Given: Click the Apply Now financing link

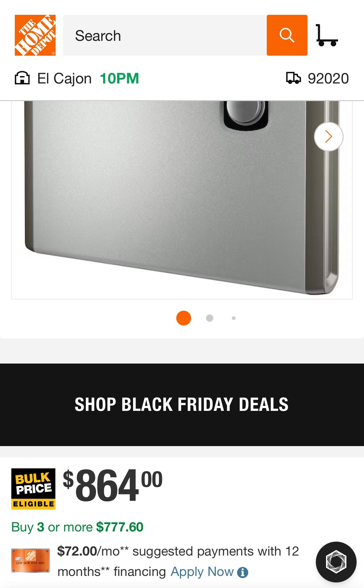Looking at the screenshot, I should coord(202,572).
